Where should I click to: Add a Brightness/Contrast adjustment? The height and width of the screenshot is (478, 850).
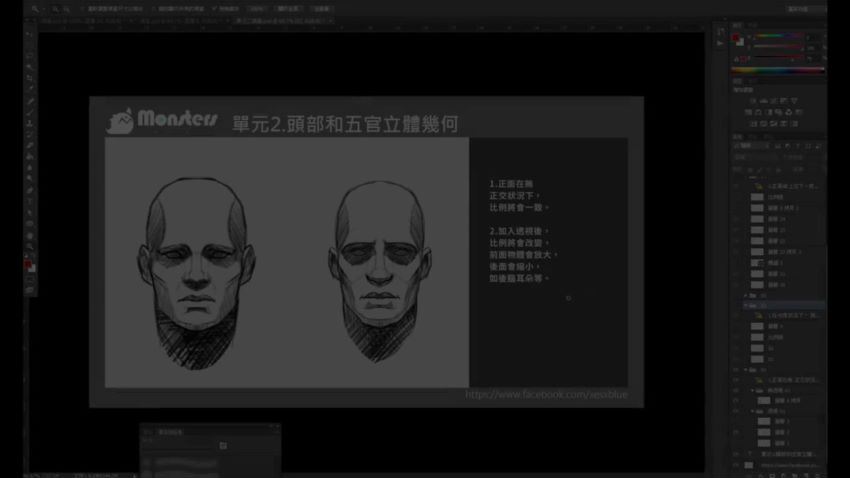click(x=752, y=101)
